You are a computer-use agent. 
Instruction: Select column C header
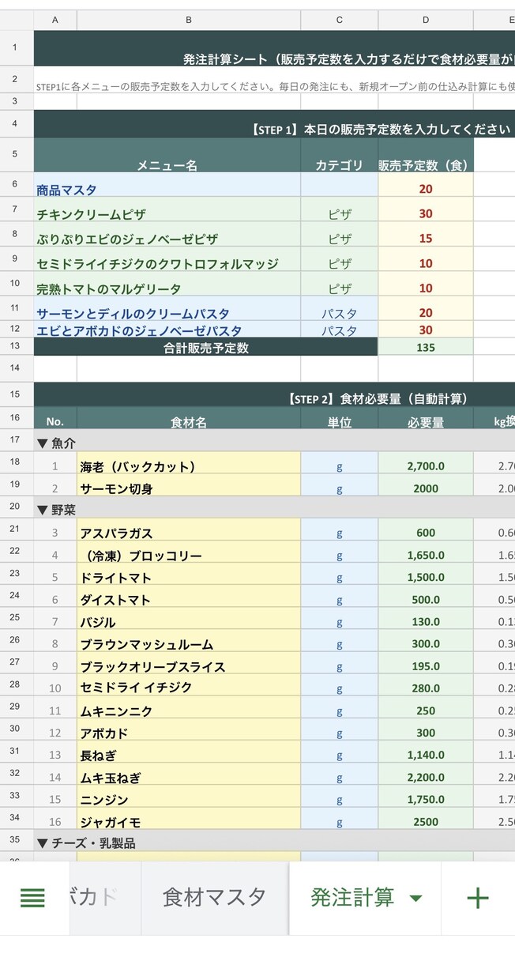[340, 20]
